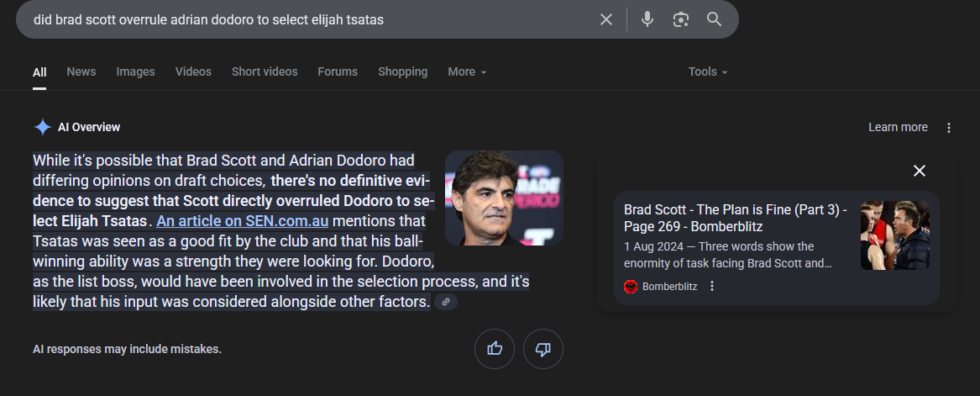Select the All results tab

[x=39, y=72]
